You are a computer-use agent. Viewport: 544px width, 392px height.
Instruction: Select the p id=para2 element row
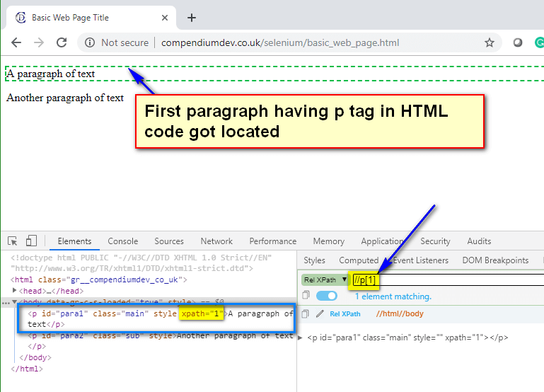click(161, 340)
